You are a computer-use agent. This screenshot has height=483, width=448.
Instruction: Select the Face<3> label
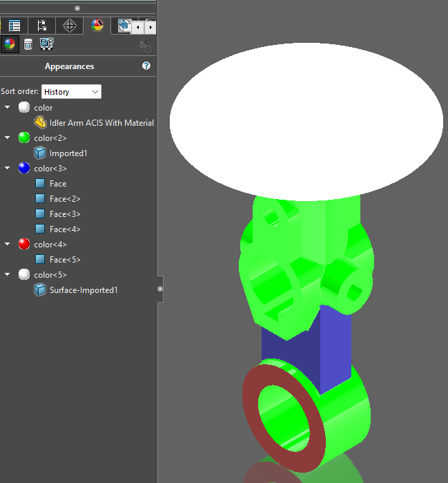pyautogui.click(x=65, y=214)
